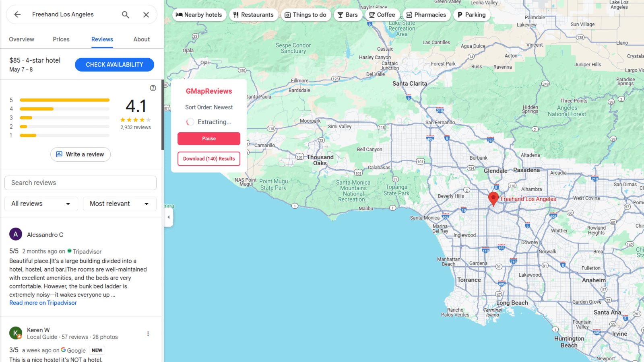Select the Coffee filter chip
The image size is (644, 362).
(x=382, y=15)
